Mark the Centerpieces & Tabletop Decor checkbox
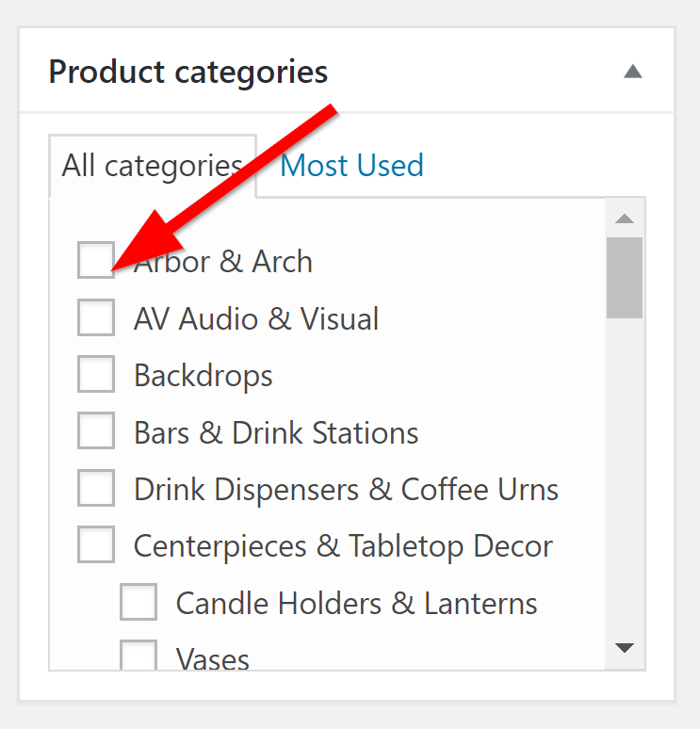Screen dimensions: 700x729 click(96, 545)
